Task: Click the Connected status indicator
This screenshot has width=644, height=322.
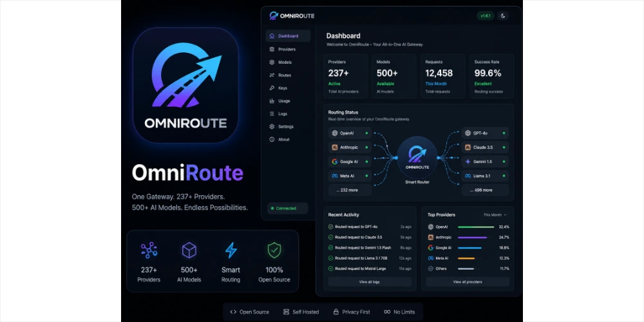Action: pyautogui.click(x=287, y=208)
